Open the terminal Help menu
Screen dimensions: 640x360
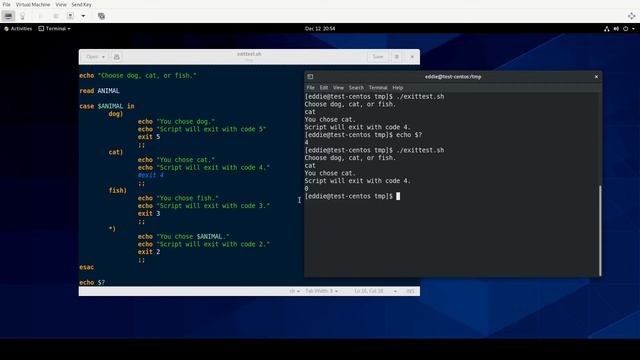398,88
